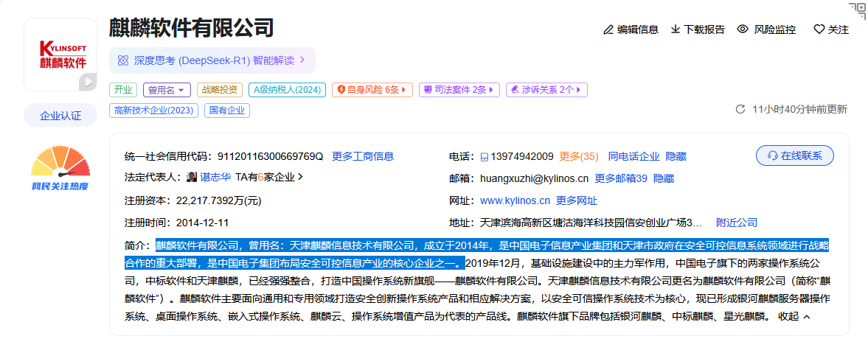Open 更多网址 link

576,200
